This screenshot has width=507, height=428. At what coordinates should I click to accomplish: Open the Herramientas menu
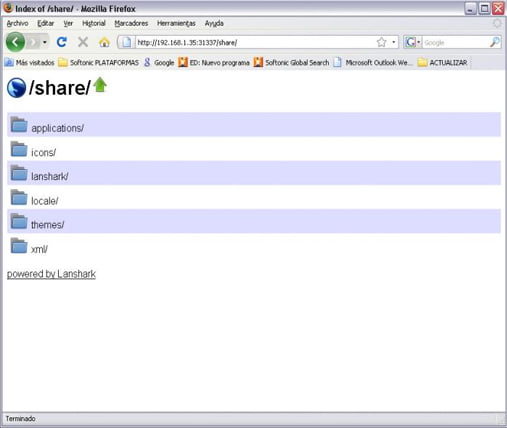coord(176,23)
